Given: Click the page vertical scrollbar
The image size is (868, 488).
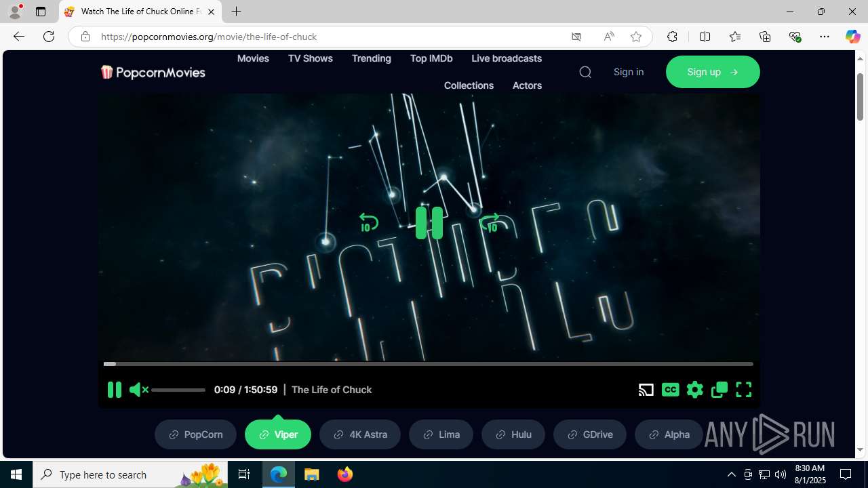Looking at the screenshot, I should coord(861,97).
